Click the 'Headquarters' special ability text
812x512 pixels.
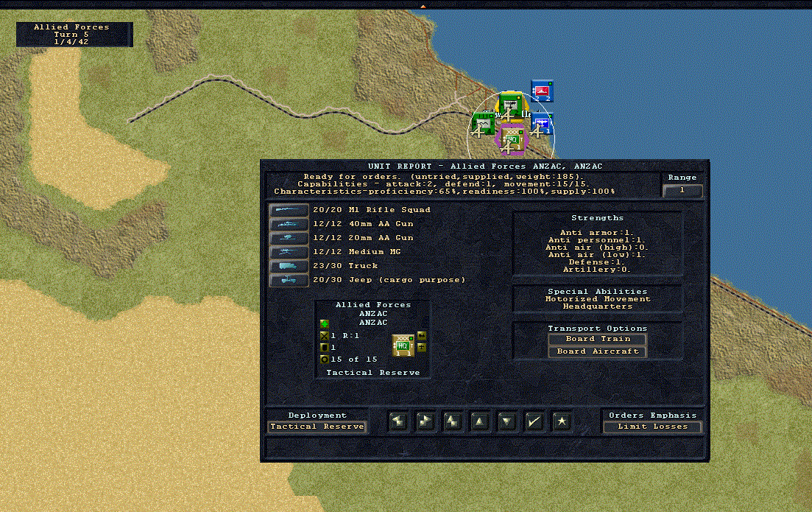(598, 306)
